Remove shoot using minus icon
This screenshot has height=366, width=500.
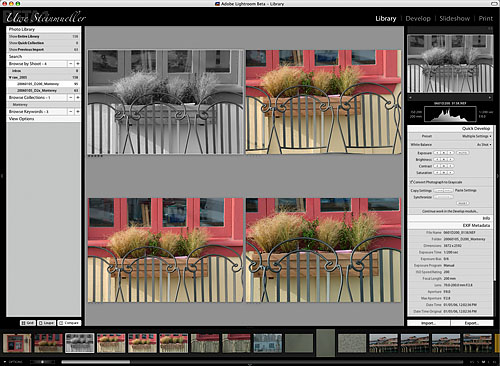(x=71, y=64)
